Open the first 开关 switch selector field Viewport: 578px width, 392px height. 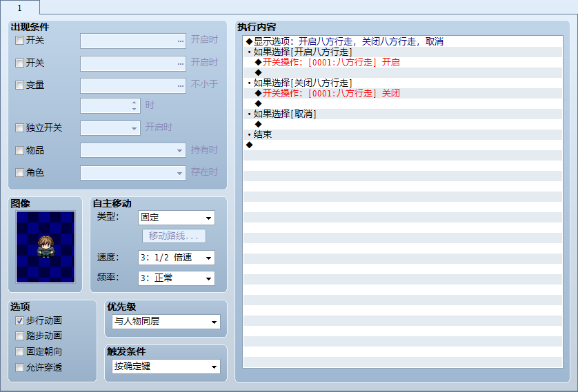[133, 41]
